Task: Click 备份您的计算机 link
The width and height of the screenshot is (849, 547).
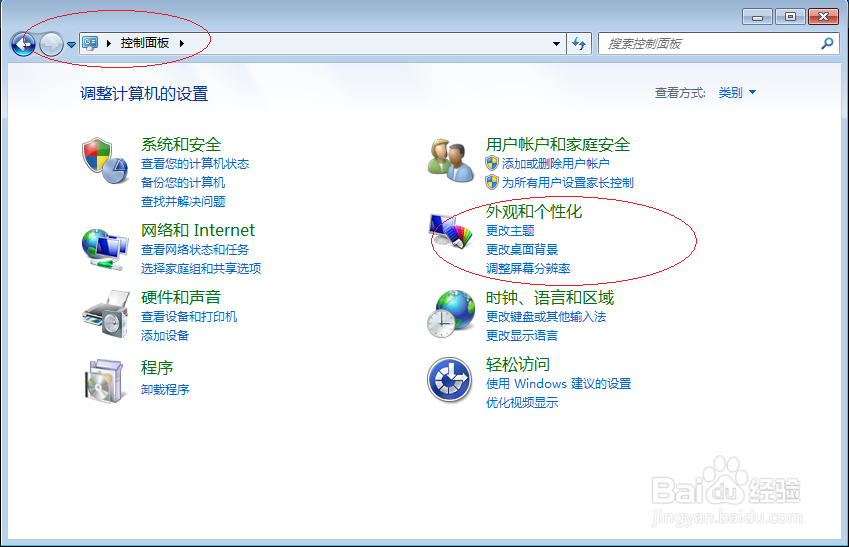Action: click(x=183, y=183)
